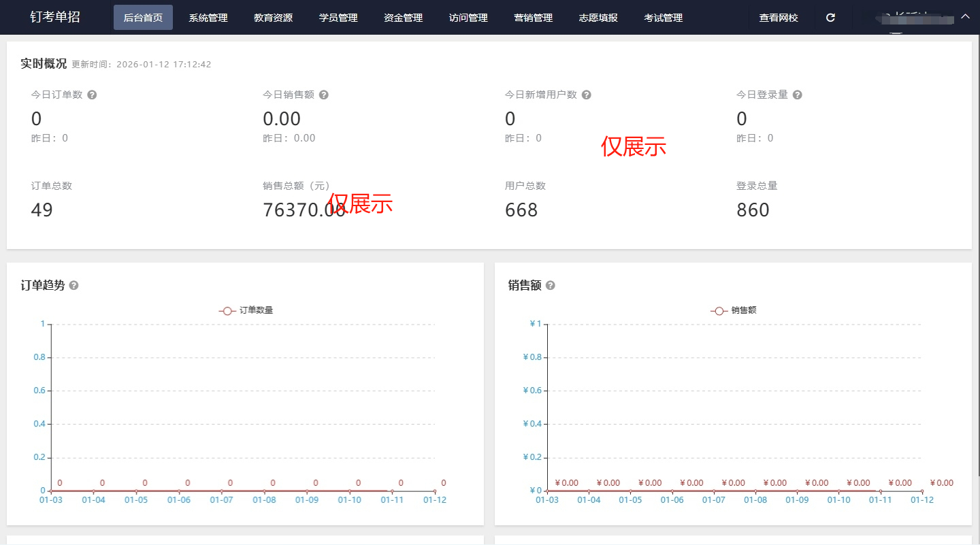Click the 查看网校 link

[779, 18]
